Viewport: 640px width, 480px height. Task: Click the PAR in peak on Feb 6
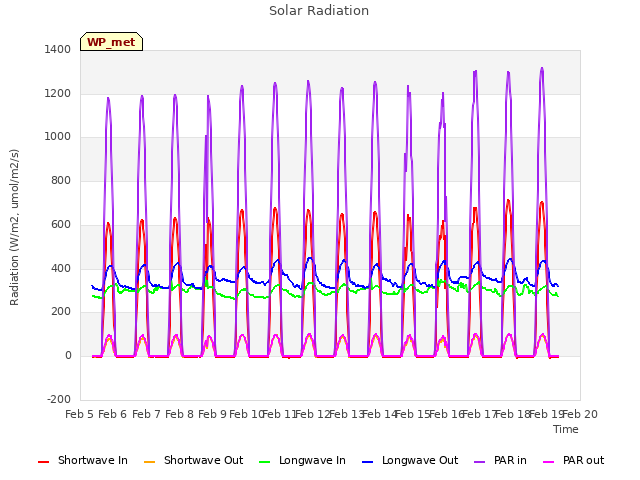tap(108, 98)
